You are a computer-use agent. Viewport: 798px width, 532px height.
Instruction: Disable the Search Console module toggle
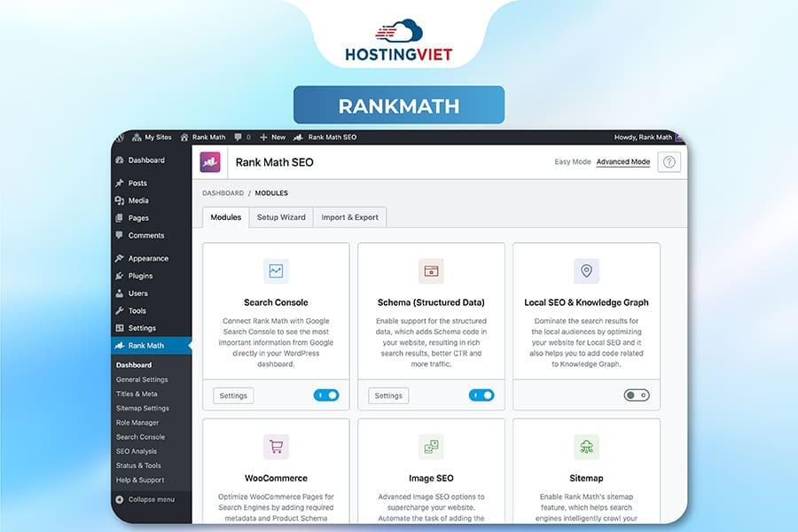pyautogui.click(x=325, y=395)
